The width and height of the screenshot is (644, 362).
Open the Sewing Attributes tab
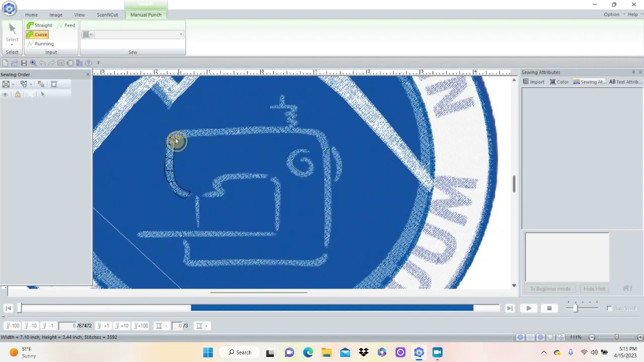(590, 82)
